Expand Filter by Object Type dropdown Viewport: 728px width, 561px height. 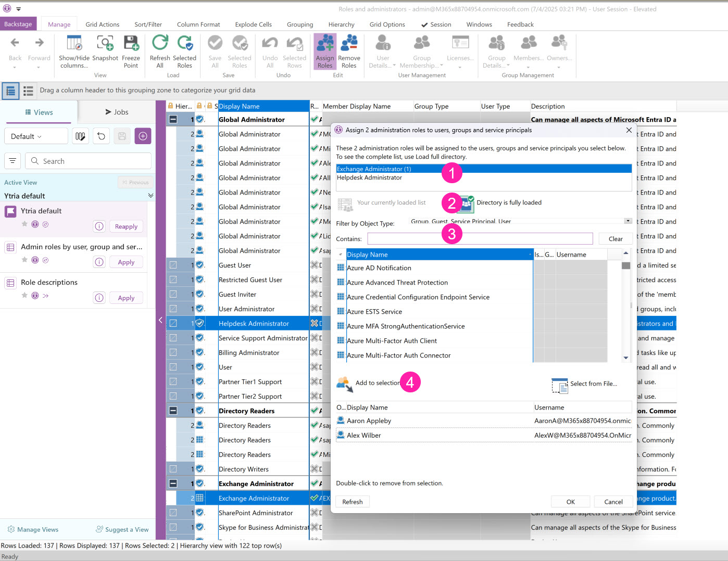click(628, 222)
